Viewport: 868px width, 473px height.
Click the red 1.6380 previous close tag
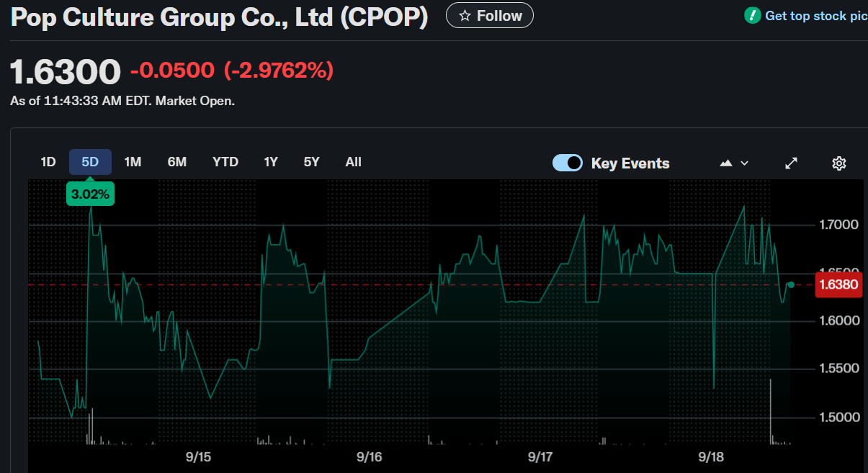(x=838, y=284)
